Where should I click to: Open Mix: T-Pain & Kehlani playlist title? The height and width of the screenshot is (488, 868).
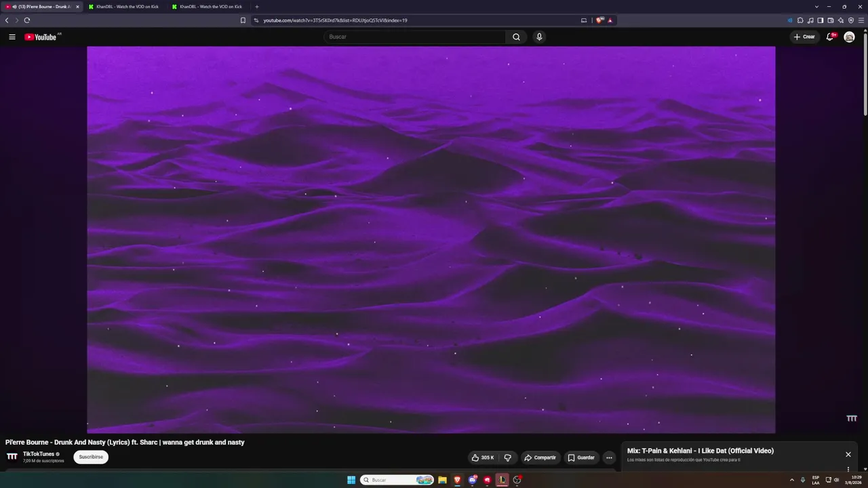point(701,451)
